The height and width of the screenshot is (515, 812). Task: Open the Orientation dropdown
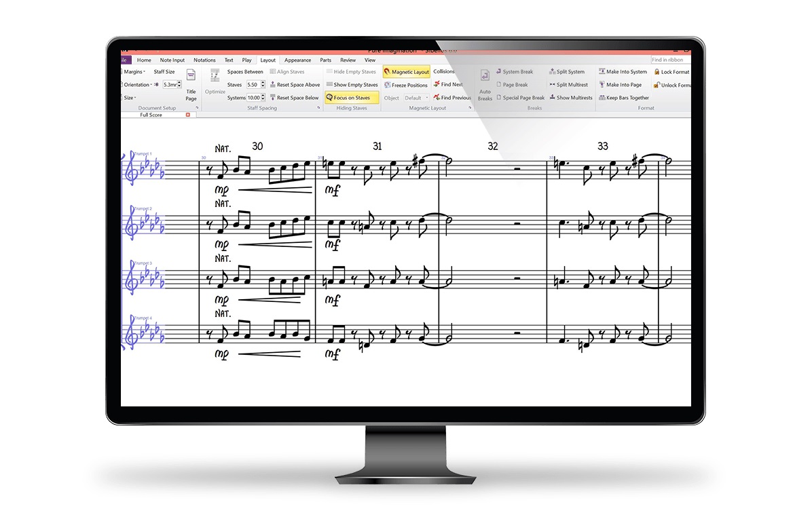(137, 85)
